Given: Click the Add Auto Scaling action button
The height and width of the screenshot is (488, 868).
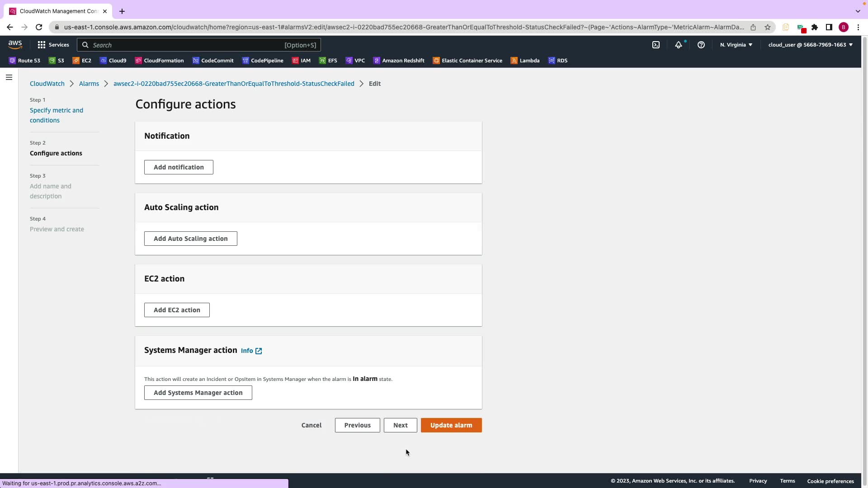Looking at the screenshot, I should pyautogui.click(x=190, y=239).
